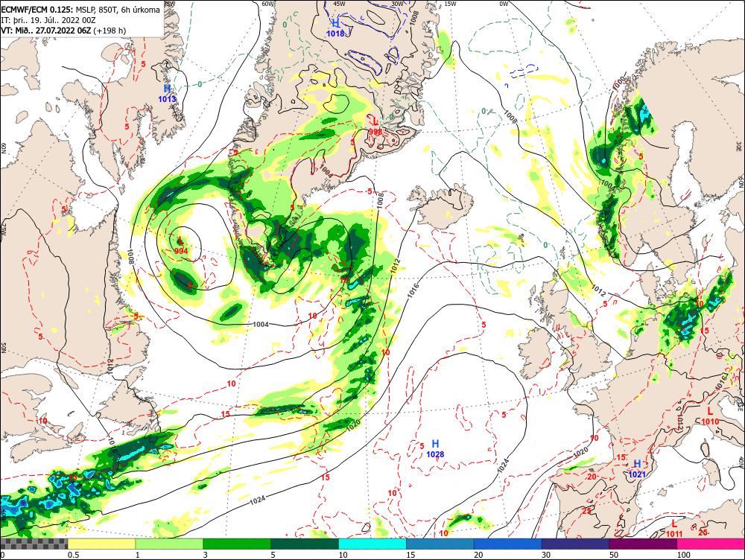Viewport: 745px width, 560px height.
Task: Click the purple 50–100 legend swatch
Action: pos(644,544)
